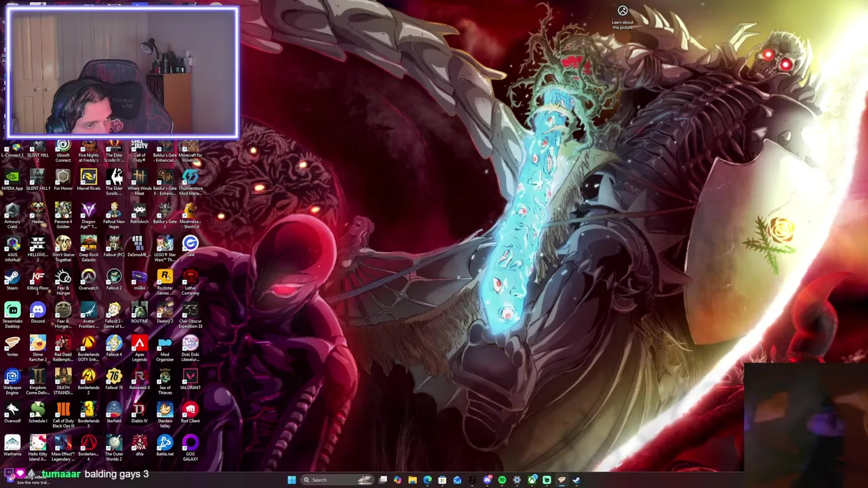The width and height of the screenshot is (868, 488).
Task: Select the Overwolf desktop icon
Action: point(12,413)
